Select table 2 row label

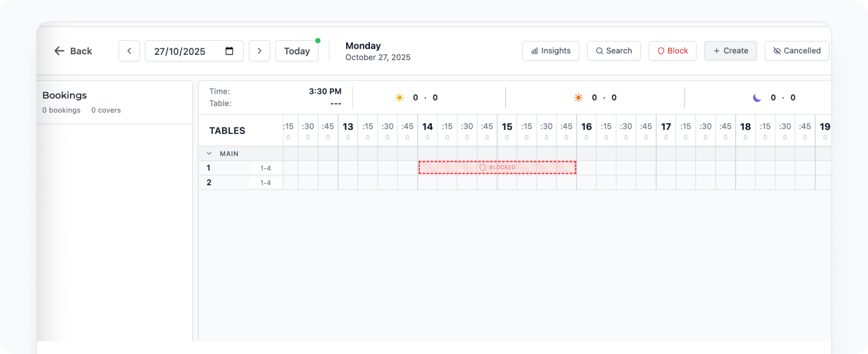click(x=209, y=182)
